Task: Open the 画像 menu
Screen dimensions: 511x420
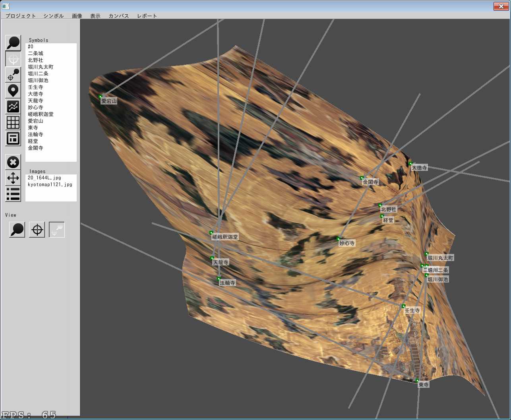Action: 77,16
